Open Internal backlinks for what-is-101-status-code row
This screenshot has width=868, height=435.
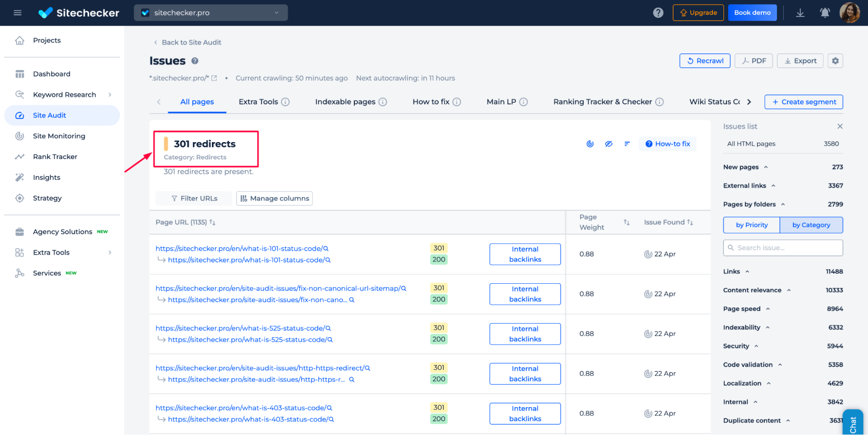tap(525, 254)
